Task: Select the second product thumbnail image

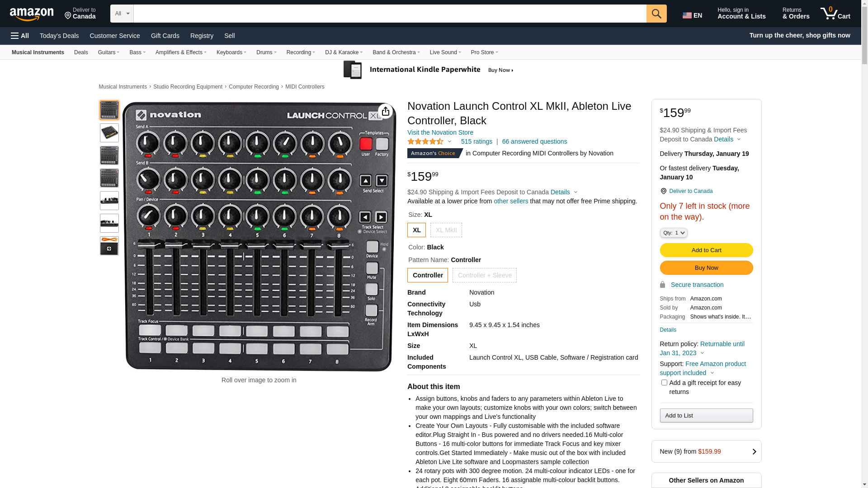Action: 109,133
